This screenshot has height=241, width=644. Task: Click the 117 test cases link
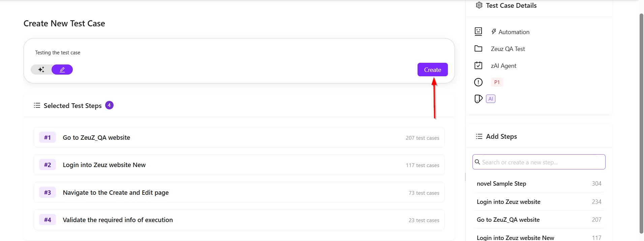click(422, 165)
